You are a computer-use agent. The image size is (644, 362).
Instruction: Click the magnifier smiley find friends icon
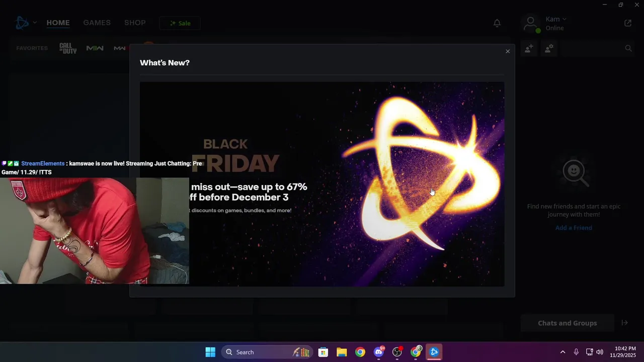tap(574, 172)
